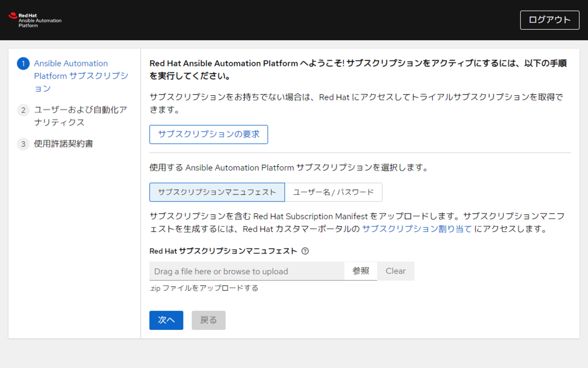Viewport: 588px width, 368px height.
Task: Open the サブスクリプション割り当て link
Action: pyautogui.click(x=417, y=229)
